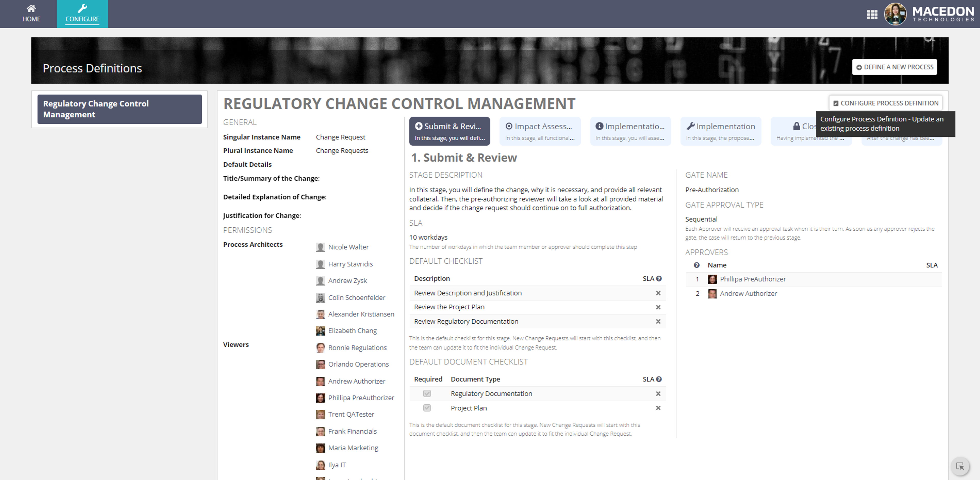Remove Review Regulatory Documentation checklist item
This screenshot has width=980, height=480.
point(658,322)
